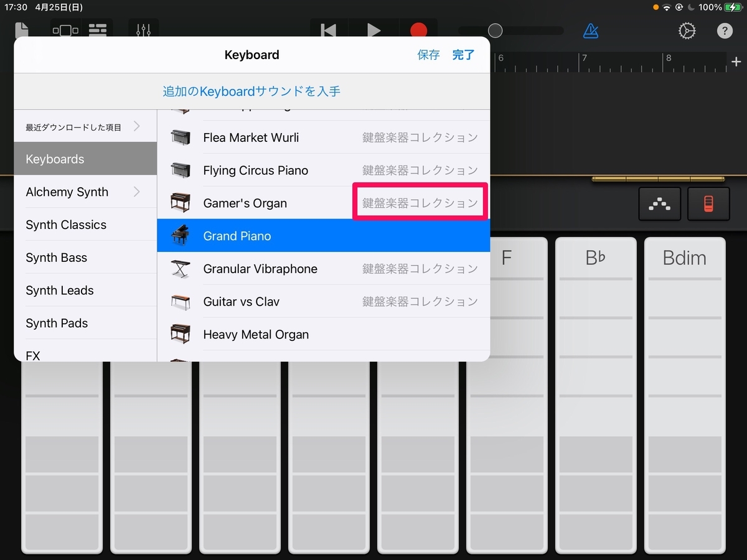This screenshot has height=560, width=747.
Task: Open arpeggiator autoplay button
Action: click(659, 203)
